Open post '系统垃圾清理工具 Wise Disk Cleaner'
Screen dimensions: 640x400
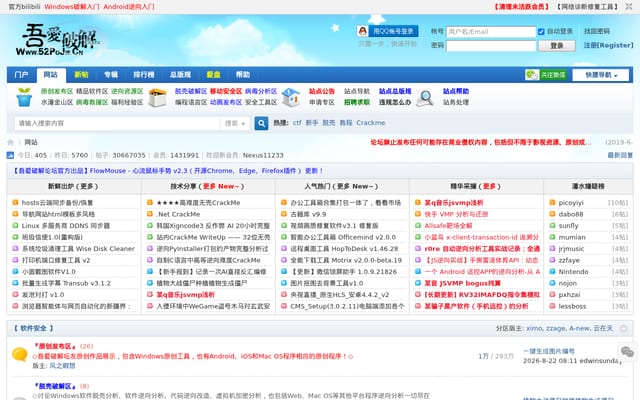pyautogui.click(x=78, y=249)
